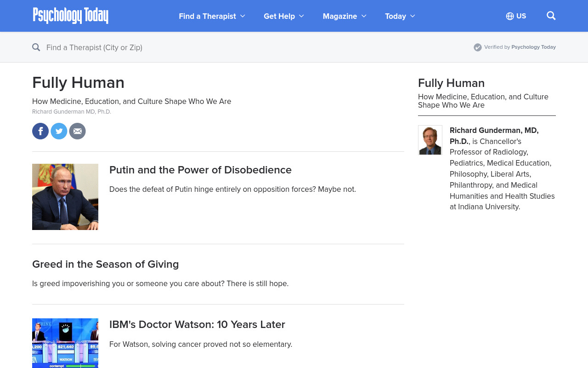Click the main Fully Human page heading
The width and height of the screenshot is (588, 368).
click(x=78, y=83)
